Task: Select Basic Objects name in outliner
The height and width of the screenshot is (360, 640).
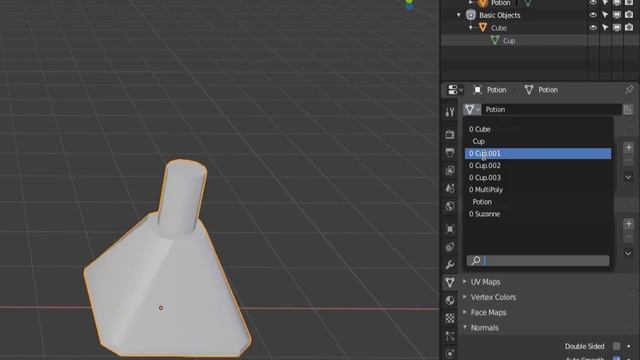Action: (x=500, y=15)
